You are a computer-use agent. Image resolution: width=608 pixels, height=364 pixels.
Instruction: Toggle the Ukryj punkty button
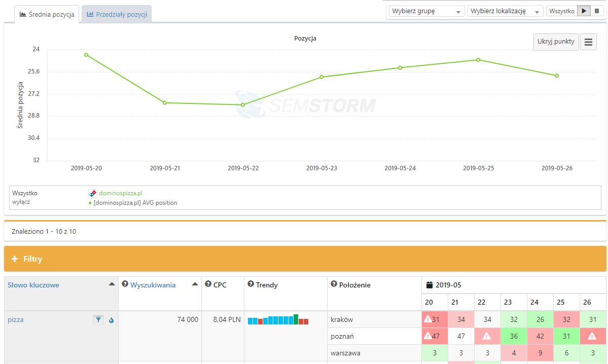point(556,42)
